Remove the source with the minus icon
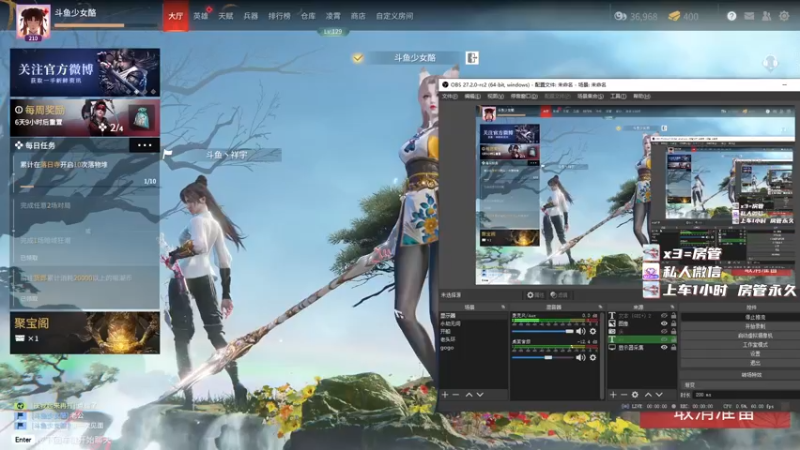This screenshot has height=450, width=800. [623, 394]
